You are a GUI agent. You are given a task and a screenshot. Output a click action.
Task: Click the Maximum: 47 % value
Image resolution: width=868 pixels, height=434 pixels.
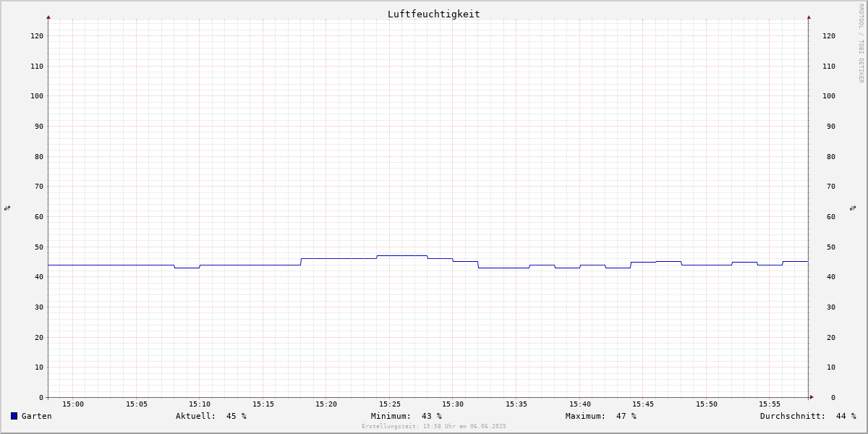coord(601,416)
